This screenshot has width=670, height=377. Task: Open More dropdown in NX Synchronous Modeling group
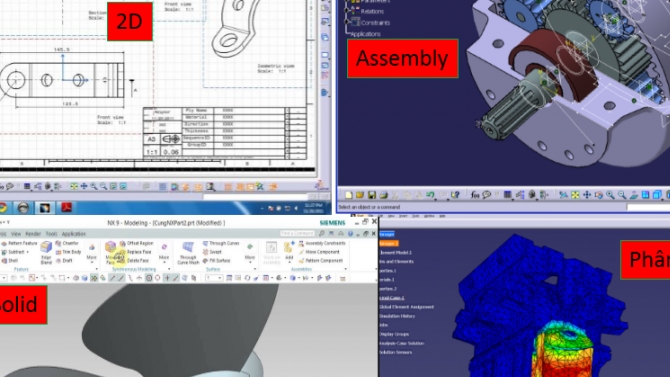click(x=164, y=252)
